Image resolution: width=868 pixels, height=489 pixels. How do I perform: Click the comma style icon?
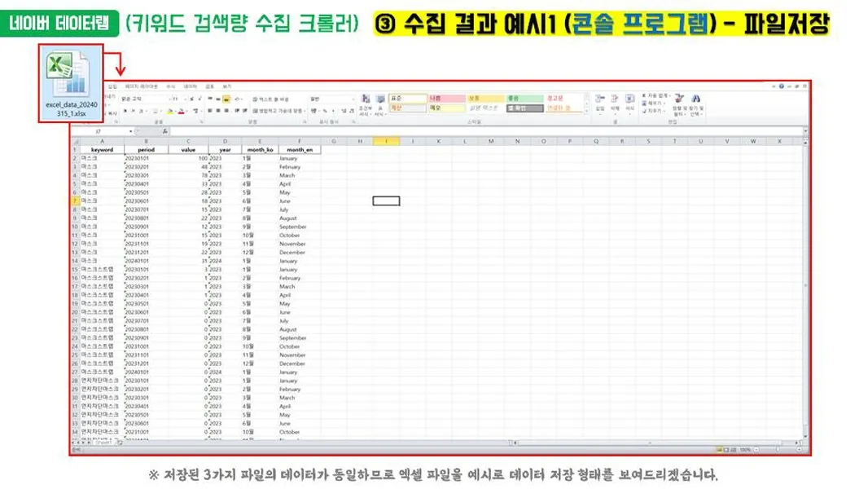pyautogui.click(x=333, y=111)
